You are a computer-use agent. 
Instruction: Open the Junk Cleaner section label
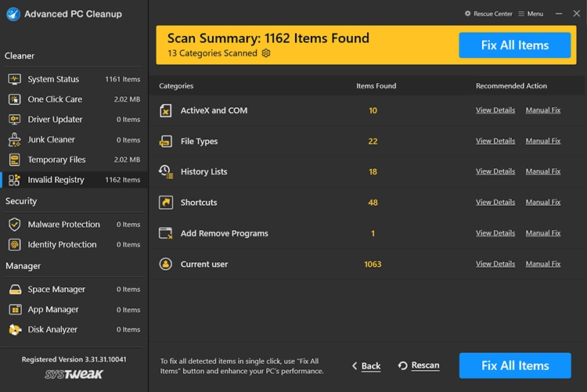click(x=52, y=139)
